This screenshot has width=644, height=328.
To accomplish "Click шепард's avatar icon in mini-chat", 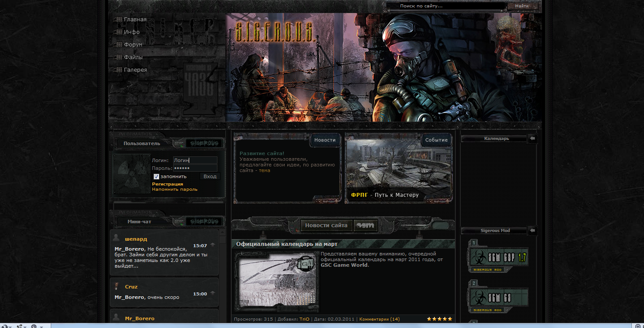I will (116, 238).
